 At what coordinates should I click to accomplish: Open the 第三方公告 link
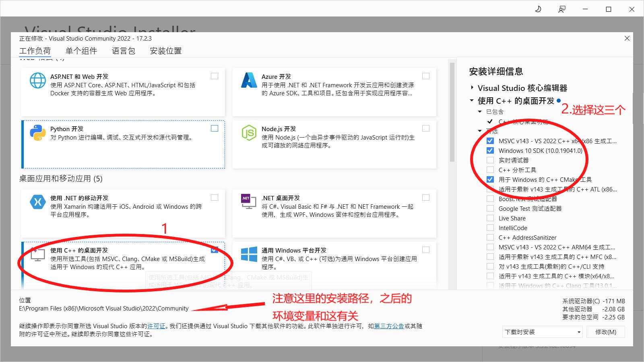389,326
